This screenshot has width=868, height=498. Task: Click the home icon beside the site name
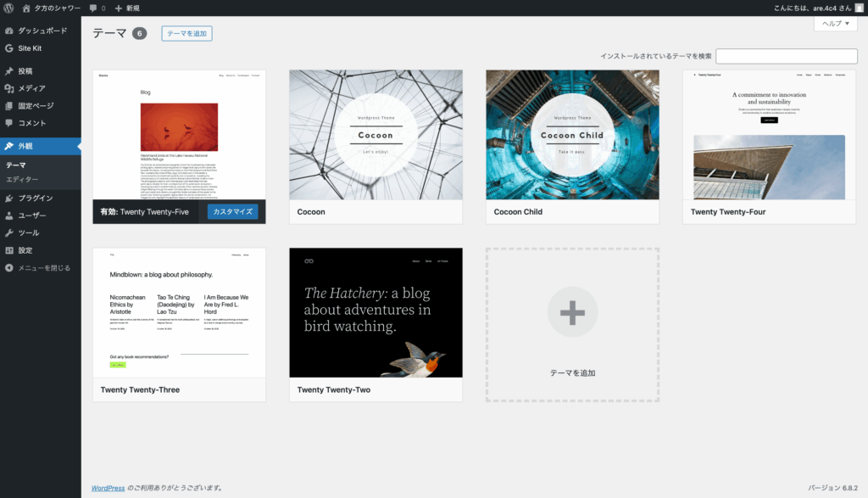click(26, 8)
